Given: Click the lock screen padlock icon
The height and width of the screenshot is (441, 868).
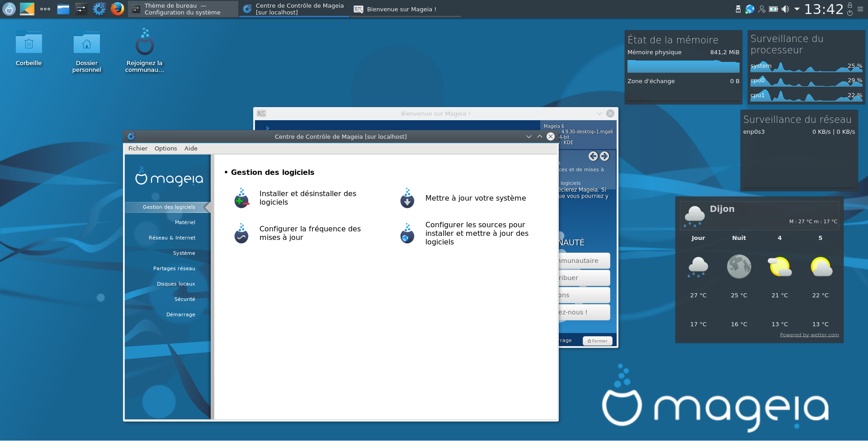Looking at the screenshot, I should point(850,5).
